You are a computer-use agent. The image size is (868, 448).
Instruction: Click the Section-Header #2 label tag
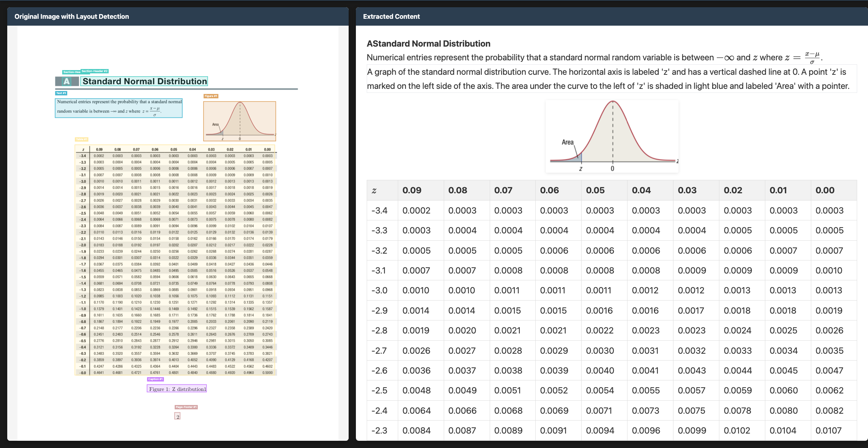pyautogui.click(x=95, y=71)
